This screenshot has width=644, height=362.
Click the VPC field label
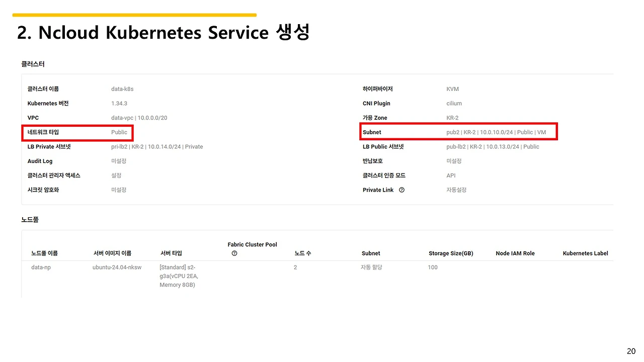pos(33,118)
